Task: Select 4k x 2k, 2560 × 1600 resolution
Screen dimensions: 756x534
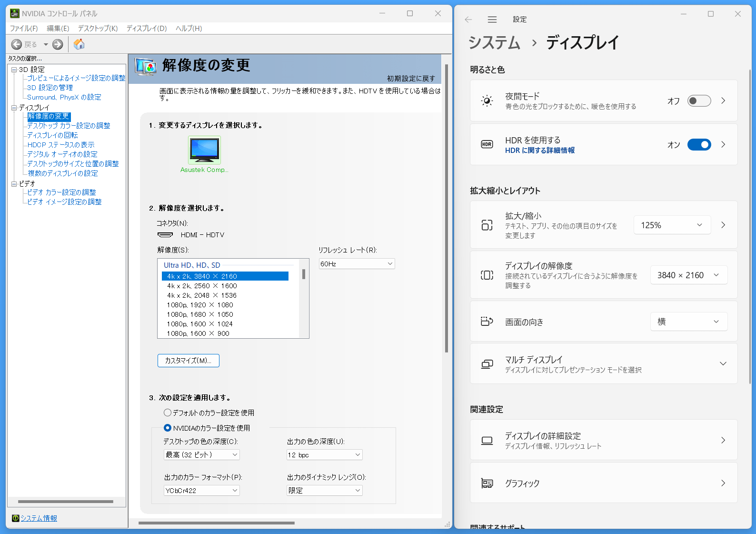Action: pos(202,286)
